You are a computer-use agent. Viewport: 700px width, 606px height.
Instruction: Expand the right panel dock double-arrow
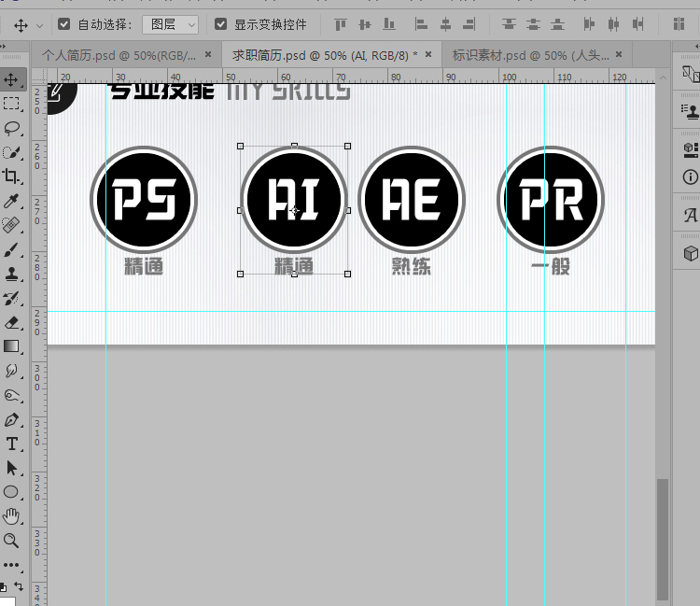[696, 46]
